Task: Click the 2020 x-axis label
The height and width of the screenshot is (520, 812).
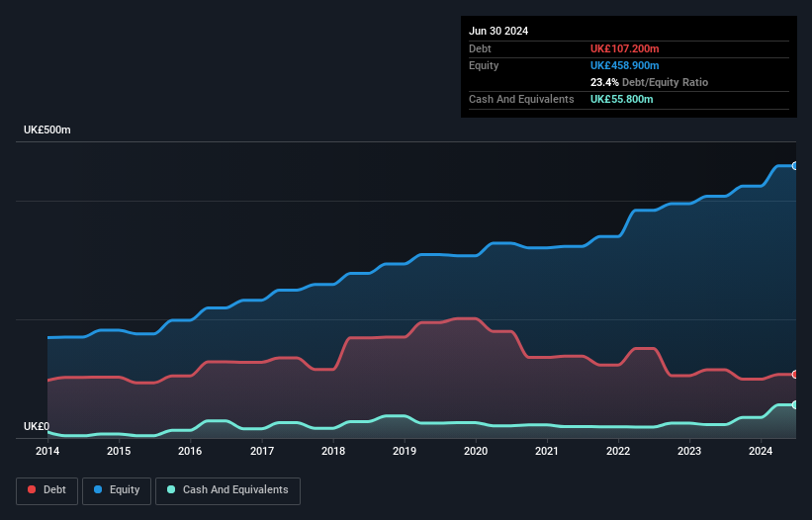Action: click(x=476, y=451)
